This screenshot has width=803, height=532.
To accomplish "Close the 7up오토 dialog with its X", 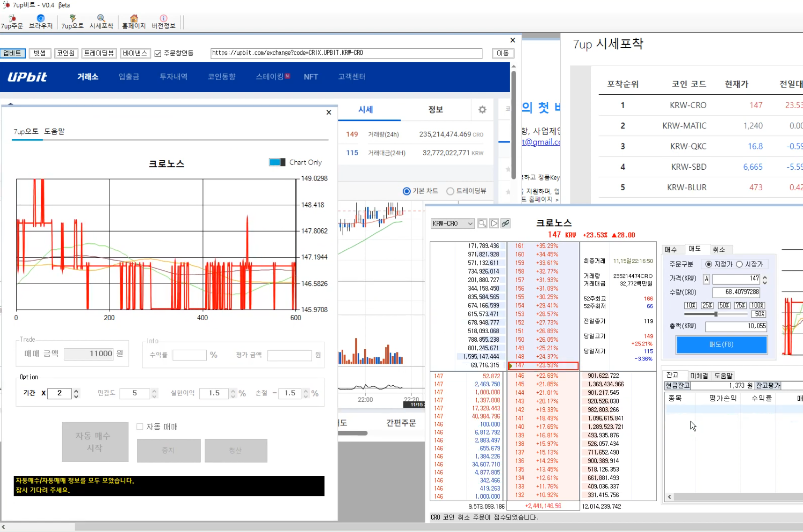I will pyautogui.click(x=329, y=112).
